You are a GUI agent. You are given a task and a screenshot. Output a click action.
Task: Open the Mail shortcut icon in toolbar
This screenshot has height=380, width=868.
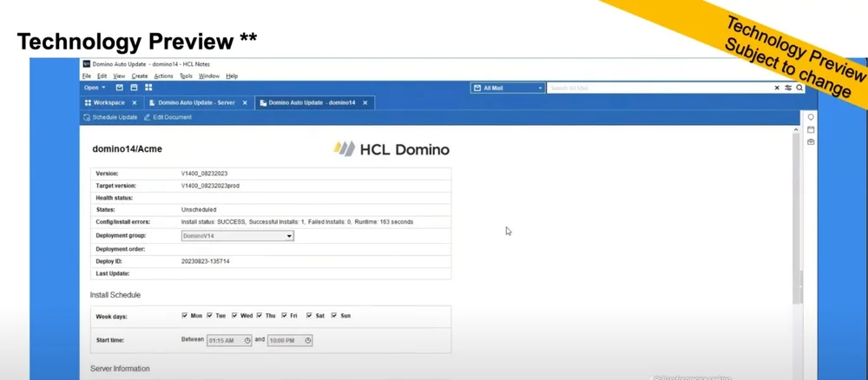click(119, 88)
